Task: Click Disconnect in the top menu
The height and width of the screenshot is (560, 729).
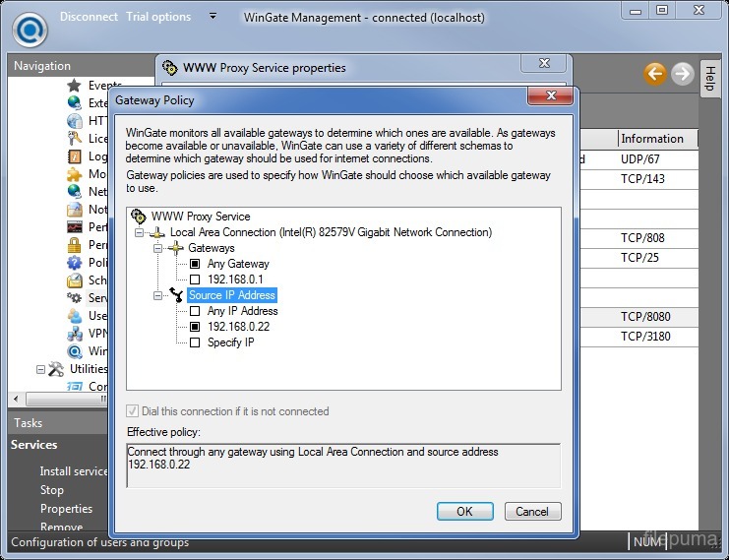Action: [x=89, y=17]
